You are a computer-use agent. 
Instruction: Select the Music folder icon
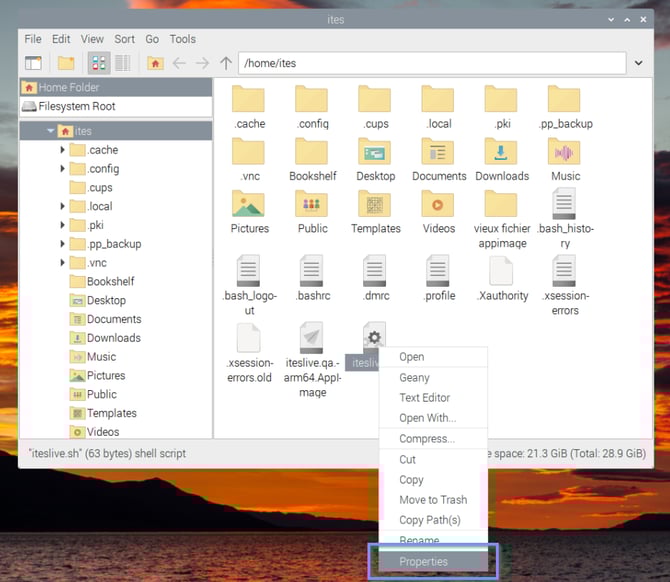[x=565, y=153]
